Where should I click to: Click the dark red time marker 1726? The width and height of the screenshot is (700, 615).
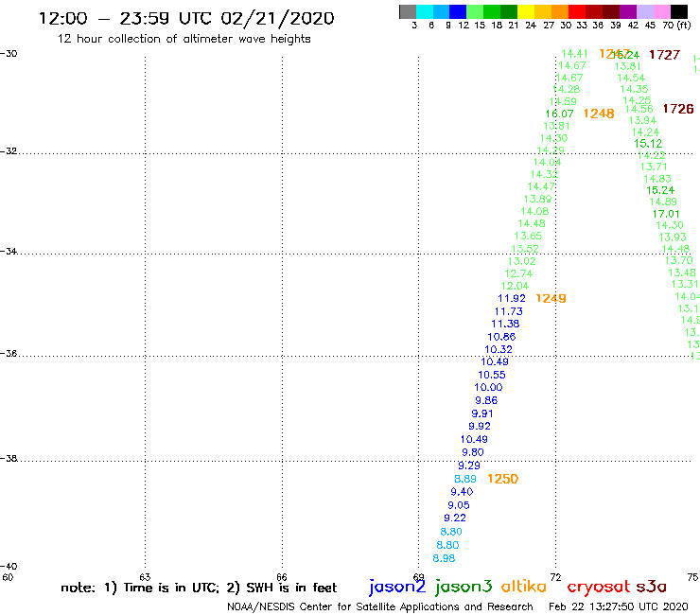pos(678,109)
